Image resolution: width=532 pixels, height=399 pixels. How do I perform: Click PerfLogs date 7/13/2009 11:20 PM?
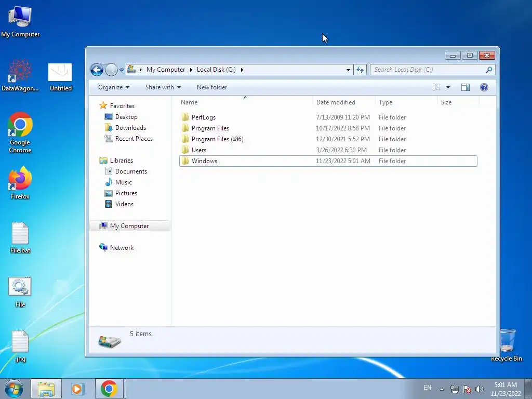click(343, 117)
